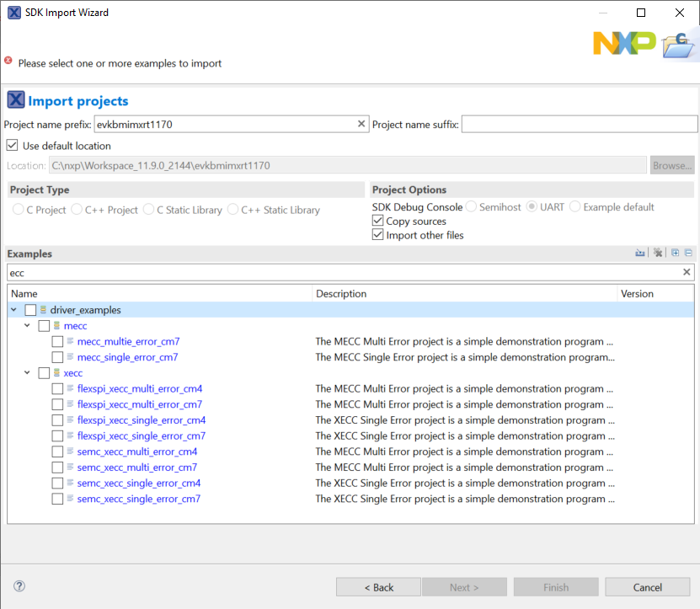This screenshot has height=609, width=700.
Task: Open help via the question mark icon
Action: click(x=19, y=586)
